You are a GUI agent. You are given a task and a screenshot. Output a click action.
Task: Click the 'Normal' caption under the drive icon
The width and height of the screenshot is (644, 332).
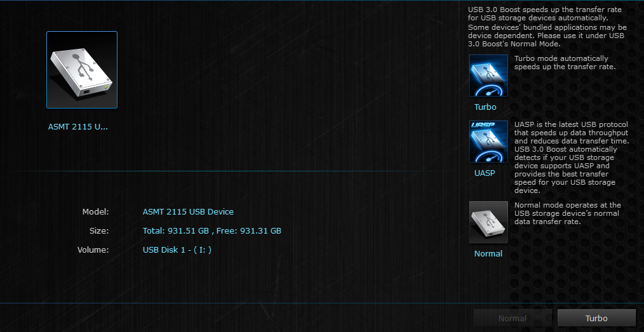488,254
